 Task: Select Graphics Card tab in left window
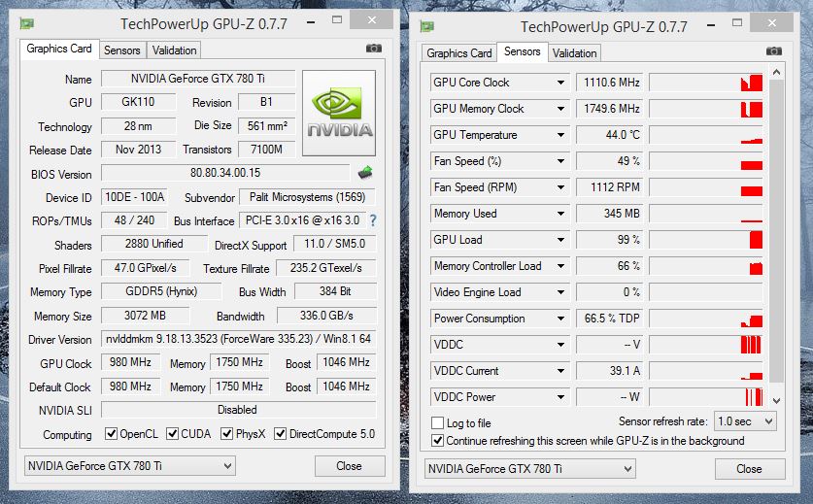[x=58, y=49]
